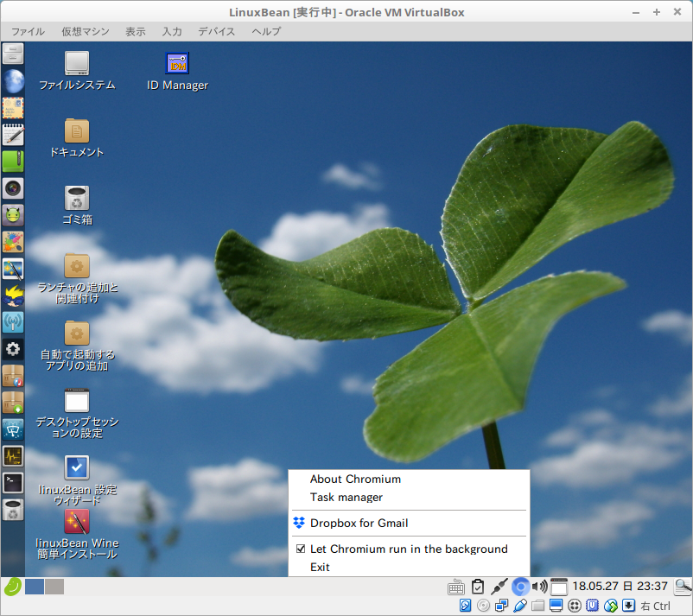Image resolution: width=693 pixels, height=616 pixels.
Task: Click VirtualBox keyboard capture arrow icon
Action: (628, 606)
